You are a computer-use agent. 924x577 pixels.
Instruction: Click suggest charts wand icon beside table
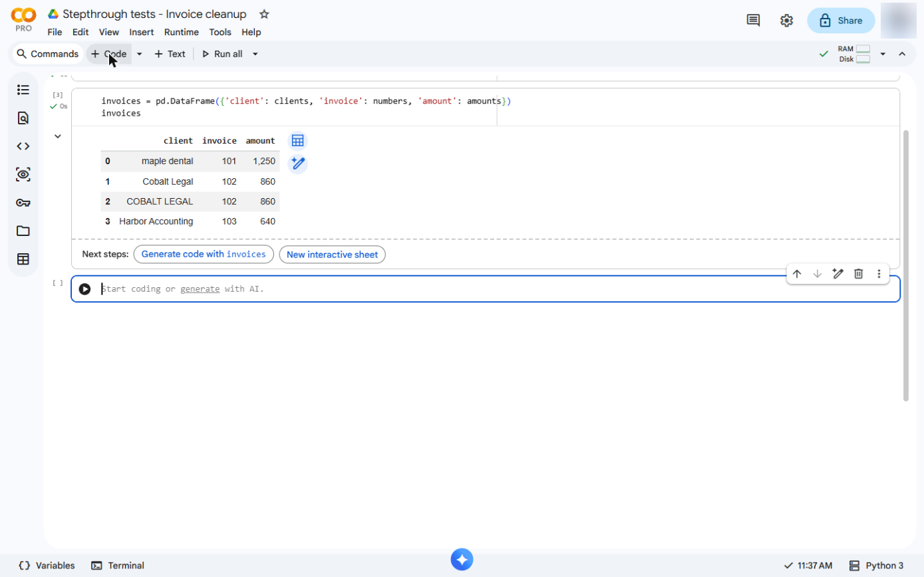pyautogui.click(x=297, y=164)
